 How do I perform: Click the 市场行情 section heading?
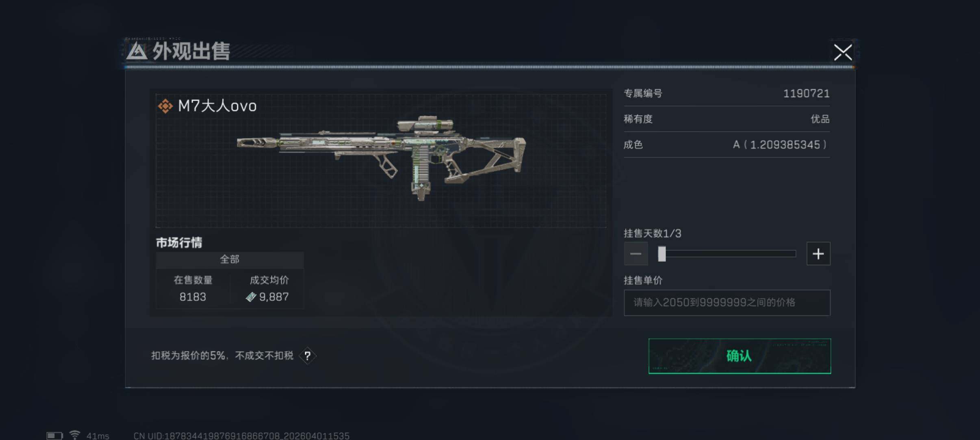(179, 243)
